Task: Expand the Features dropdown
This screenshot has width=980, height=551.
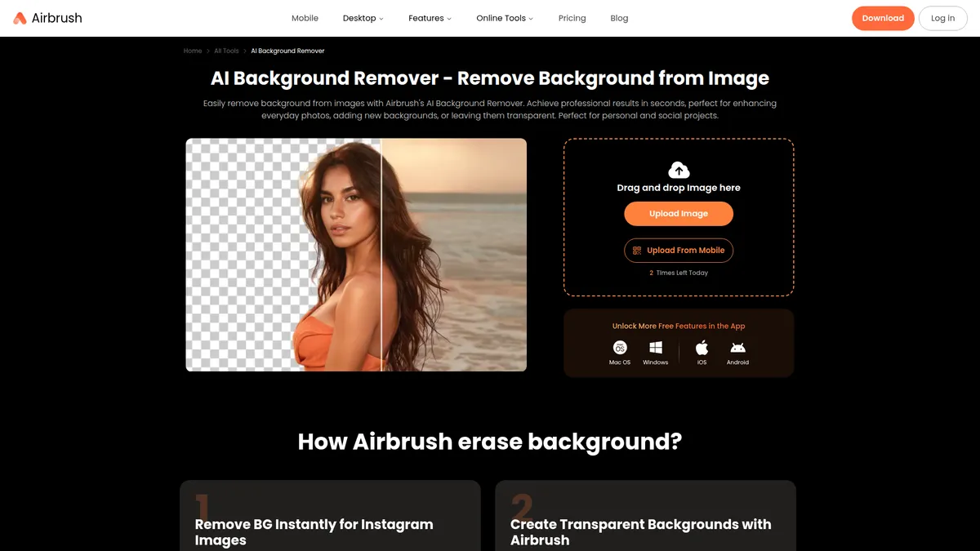Action: pos(429,17)
